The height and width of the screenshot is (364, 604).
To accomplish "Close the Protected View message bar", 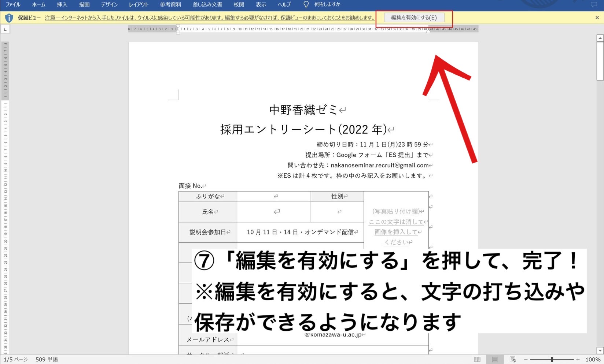I will tap(597, 18).
